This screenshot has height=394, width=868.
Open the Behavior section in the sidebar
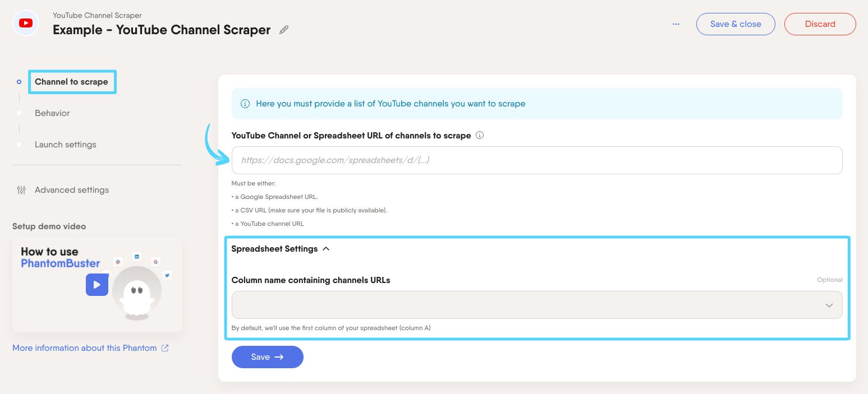(52, 113)
